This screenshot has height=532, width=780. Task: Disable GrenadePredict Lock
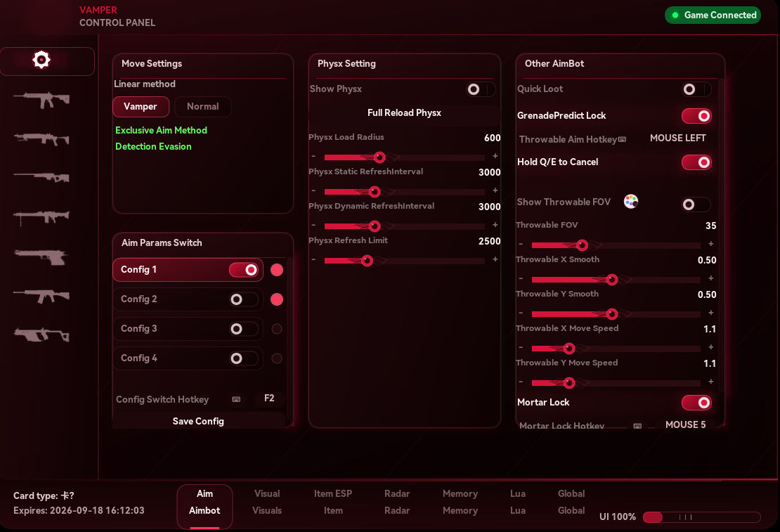(x=696, y=116)
